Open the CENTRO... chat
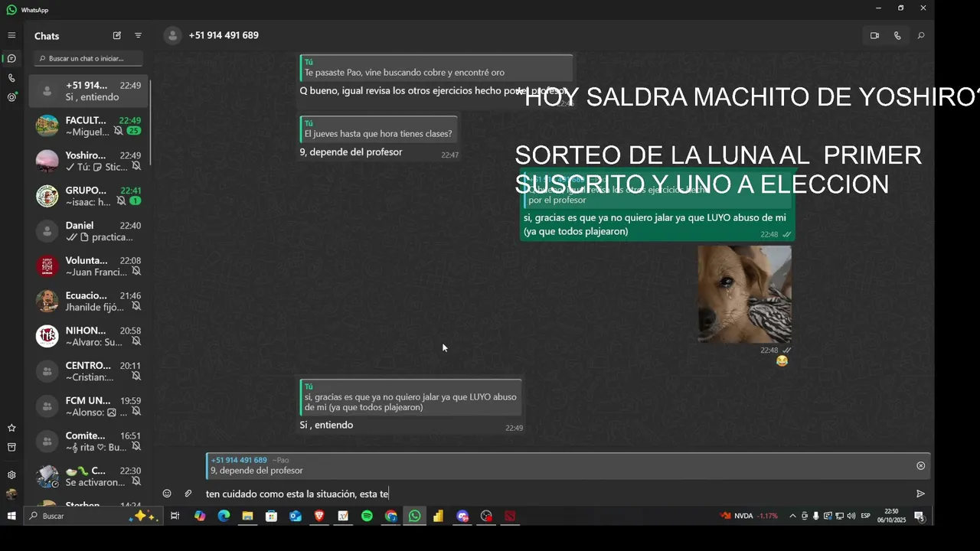The image size is (980, 551). [90, 371]
